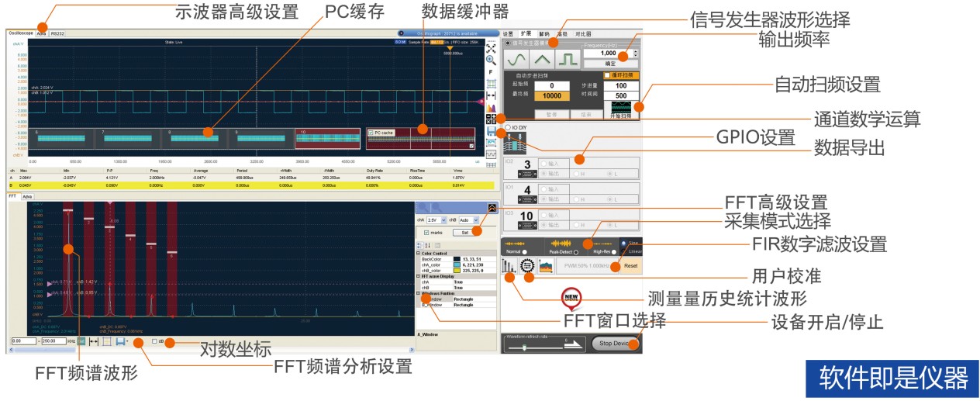This screenshot has width=980, height=401.
Task: Open the gear-shaped user calibration icon
Action: (x=527, y=265)
